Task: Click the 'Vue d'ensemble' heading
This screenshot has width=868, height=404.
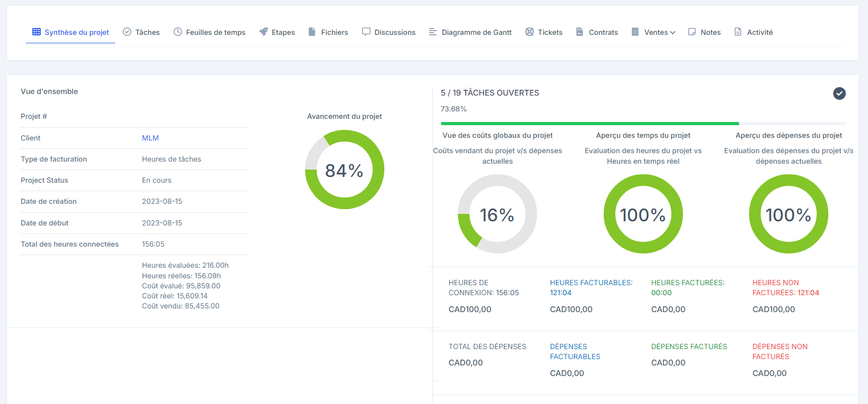Action: click(49, 91)
